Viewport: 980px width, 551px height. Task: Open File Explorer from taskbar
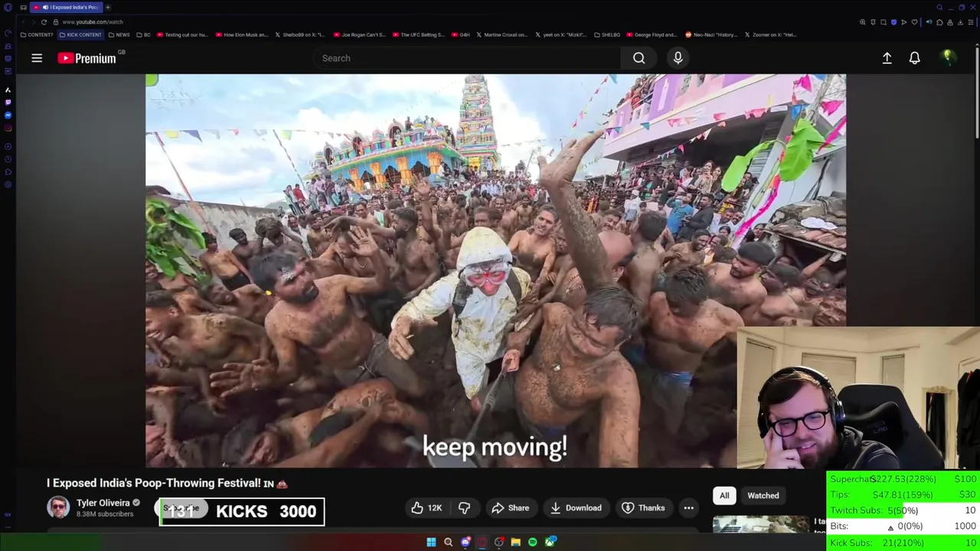pos(515,542)
